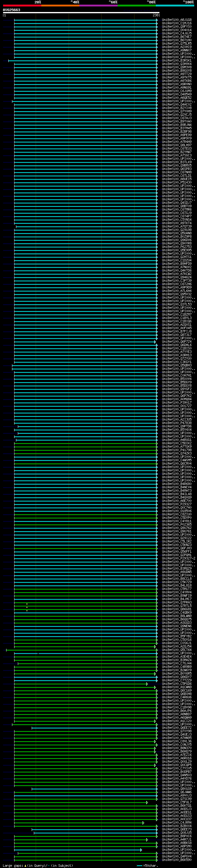Select label UniRef100_B2YI08
The height and width of the screenshot is (868, 197).
(x=177, y=108)
